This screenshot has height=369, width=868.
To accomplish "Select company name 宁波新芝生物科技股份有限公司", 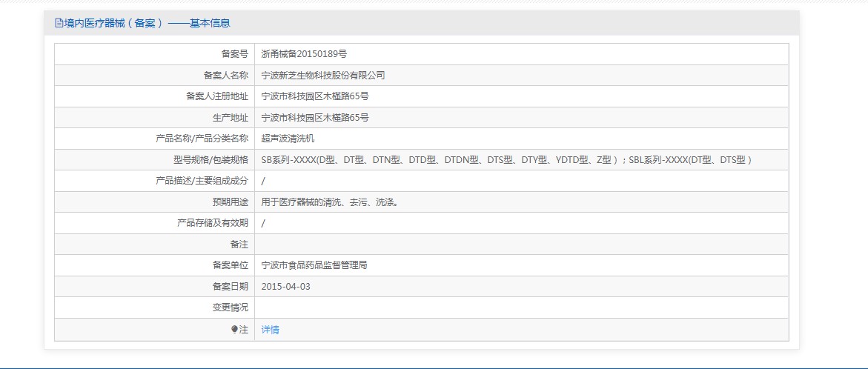I will pyautogui.click(x=322, y=76).
